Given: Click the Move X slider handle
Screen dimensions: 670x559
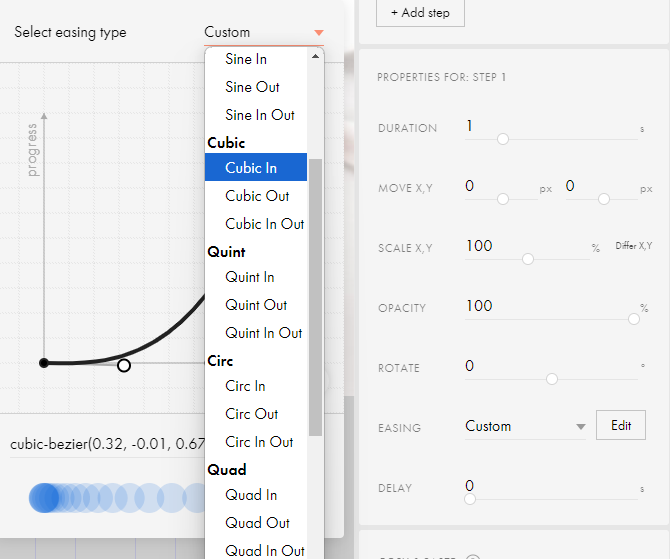Looking at the screenshot, I should coord(503,199).
